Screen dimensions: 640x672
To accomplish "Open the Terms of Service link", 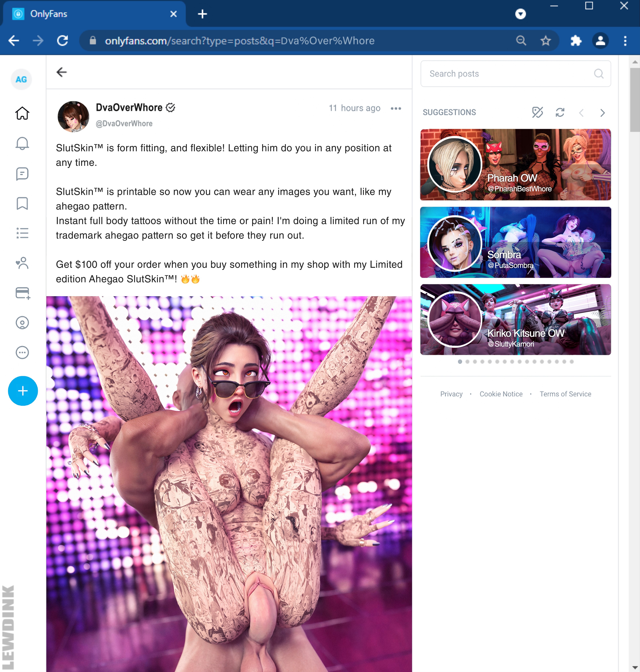I will [565, 394].
